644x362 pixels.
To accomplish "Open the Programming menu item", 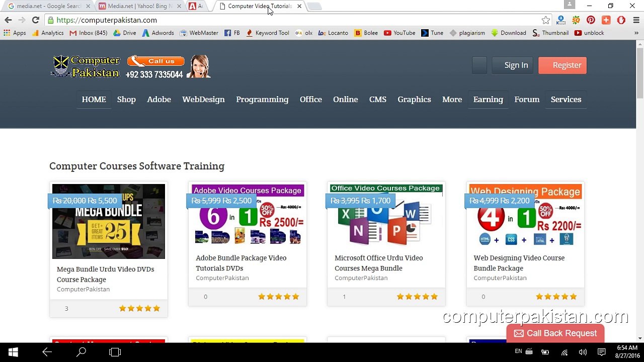I will [262, 99].
